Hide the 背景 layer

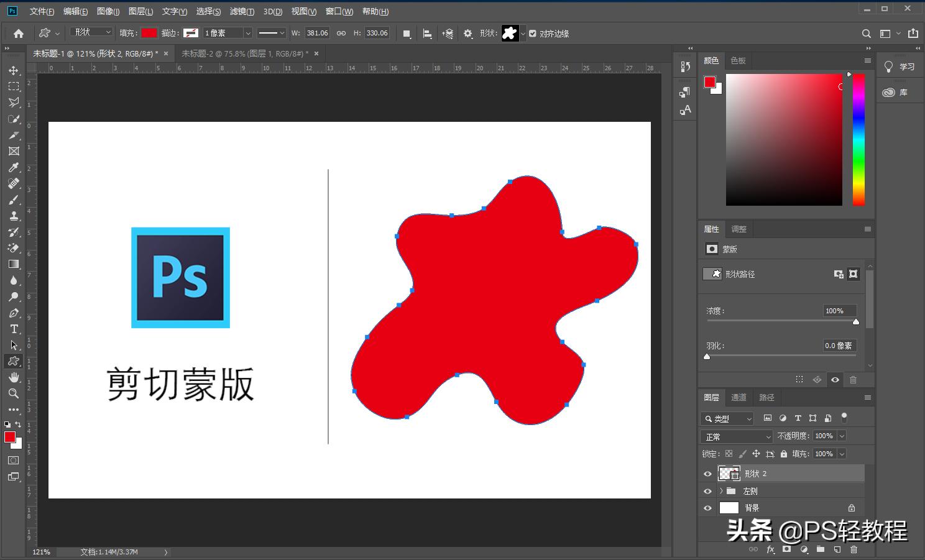707,508
